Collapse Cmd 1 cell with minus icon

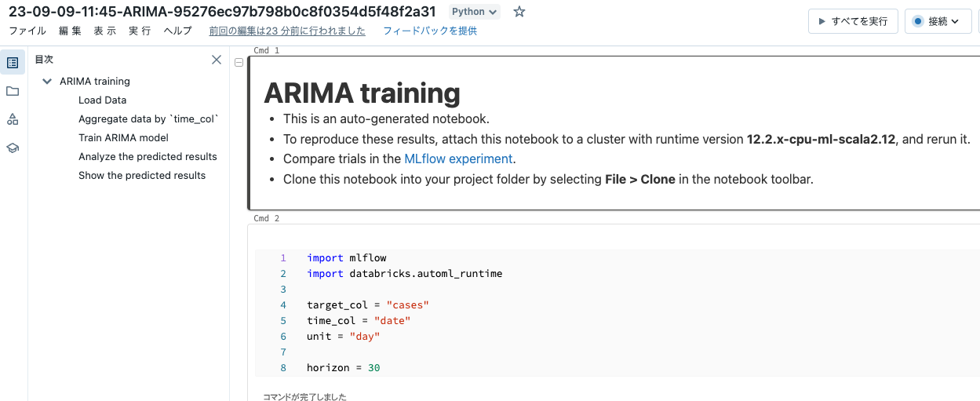pyautogui.click(x=239, y=63)
